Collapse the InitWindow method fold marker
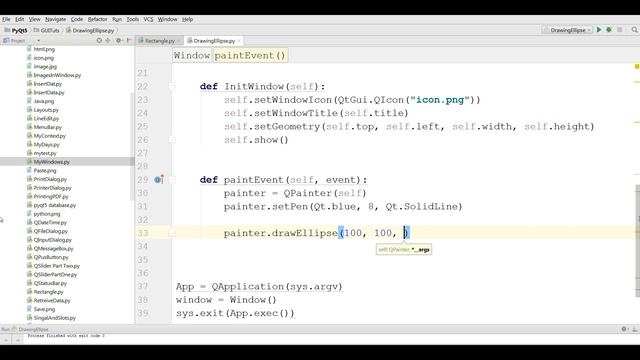Viewport: 640px width, 360px height. click(172, 86)
